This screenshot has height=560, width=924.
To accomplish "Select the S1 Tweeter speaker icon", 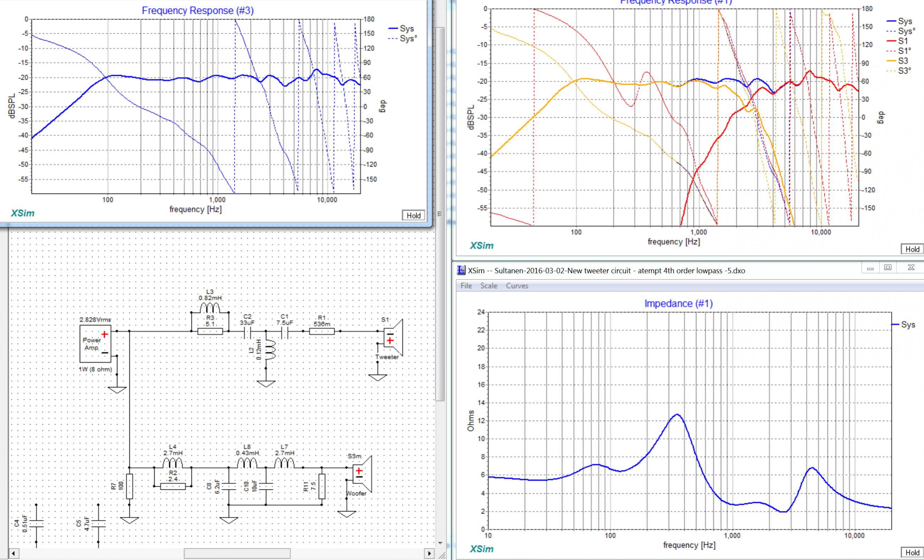I will pyautogui.click(x=393, y=337).
